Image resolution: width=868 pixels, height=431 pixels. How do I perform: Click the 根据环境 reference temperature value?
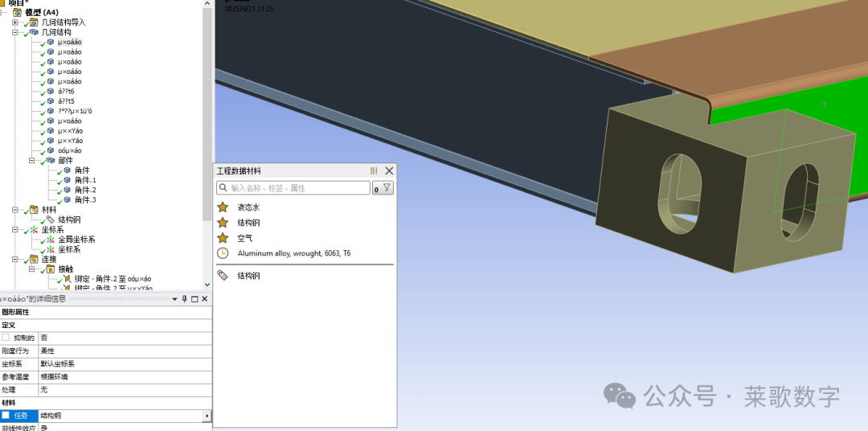125,376
